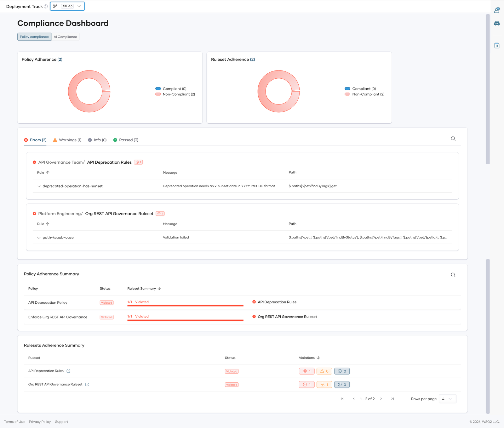Click error count badge for API Deprecation Rules row
Image resolution: width=504 pixels, height=428 pixels.
(306, 371)
